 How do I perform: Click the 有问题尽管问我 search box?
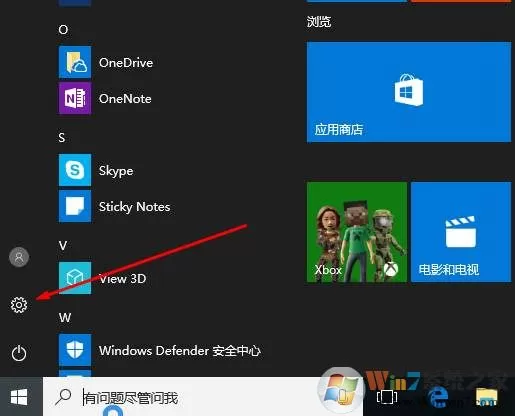click(180, 397)
